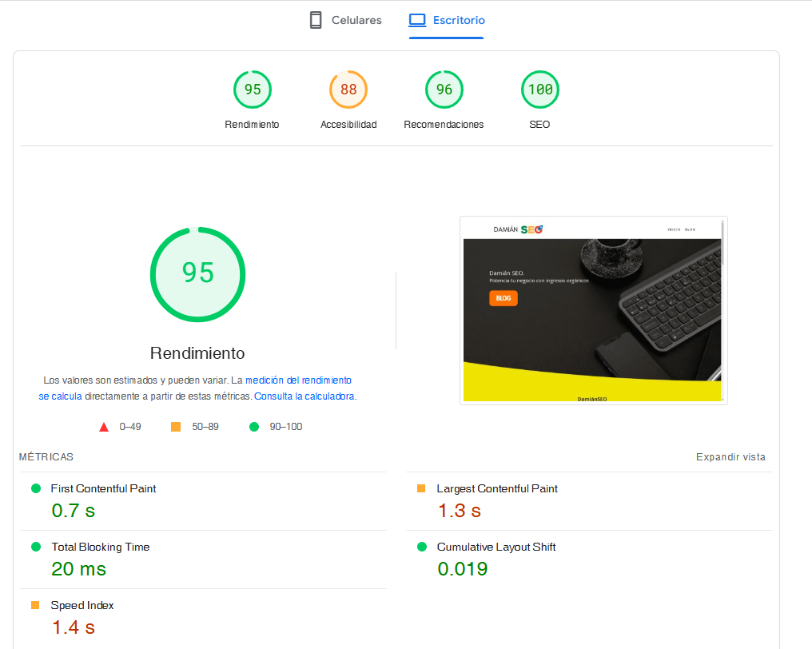Select the Cumulative Layout Shift metric
Viewport: 812px width, 649px height.
(496, 547)
